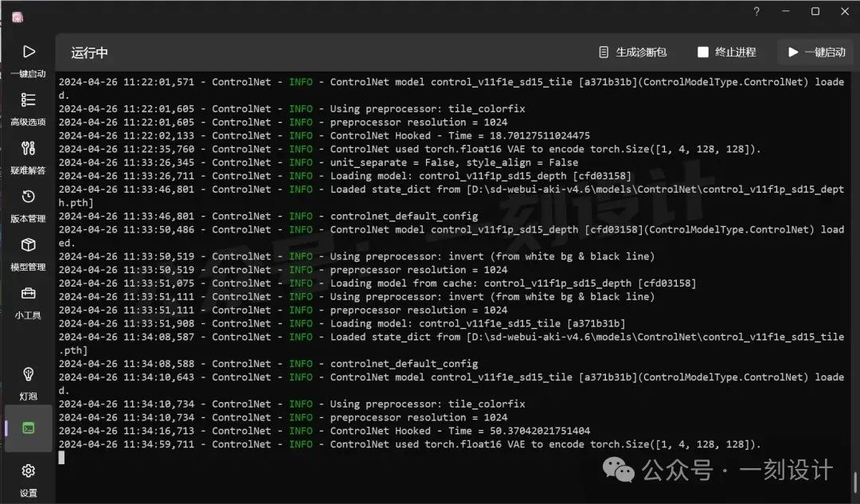Minimize the launcher window
This screenshot has height=504, width=860.
pyautogui.click(x=786, y=11)
